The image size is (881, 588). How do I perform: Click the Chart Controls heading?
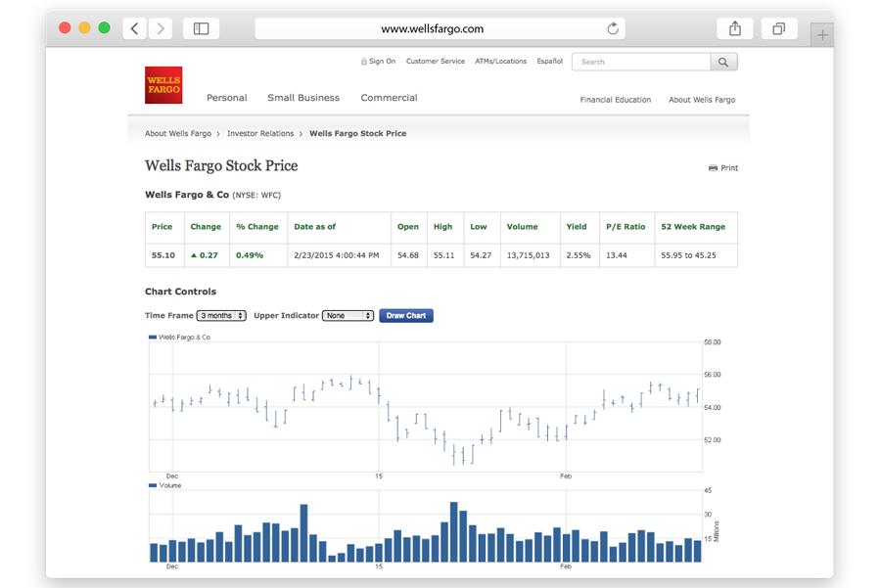point(180,292)
